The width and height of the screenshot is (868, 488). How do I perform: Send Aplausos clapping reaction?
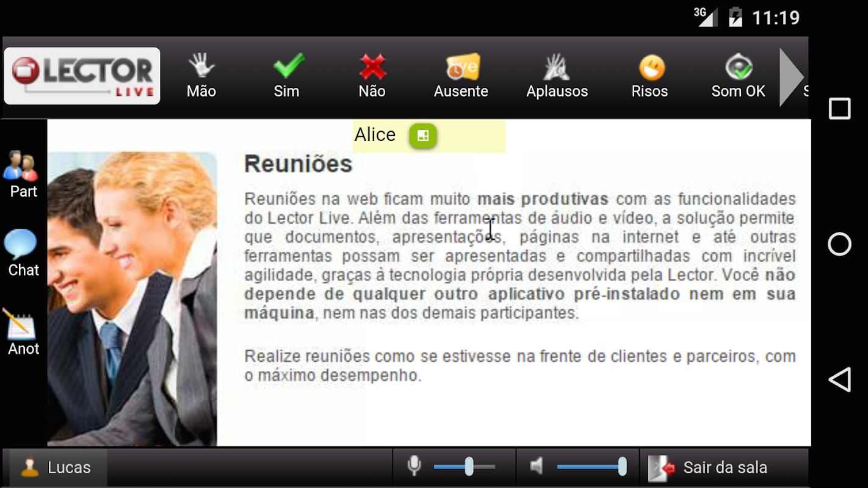coord(557,76)
